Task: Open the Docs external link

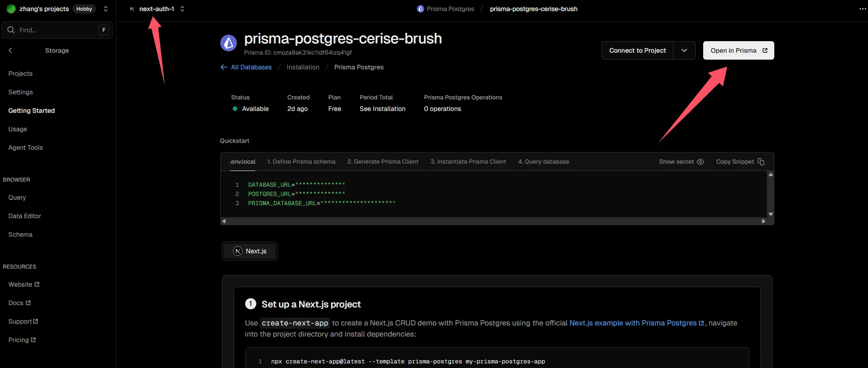Action: (19, 303)
